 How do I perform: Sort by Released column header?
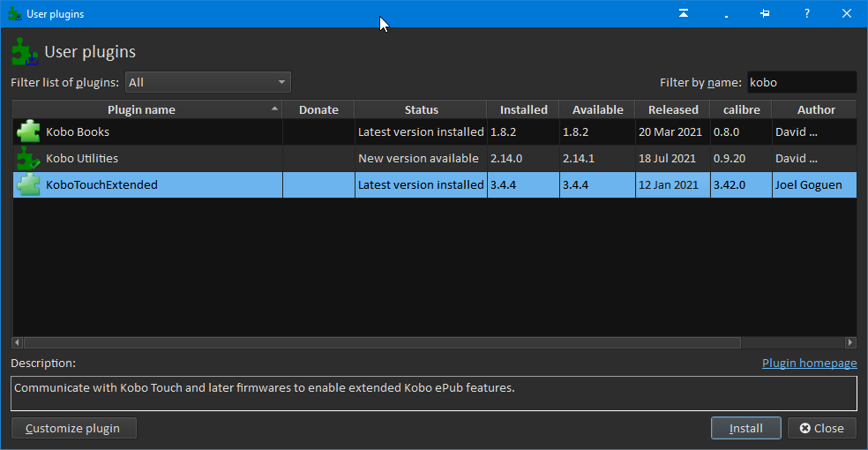[672, 109]
